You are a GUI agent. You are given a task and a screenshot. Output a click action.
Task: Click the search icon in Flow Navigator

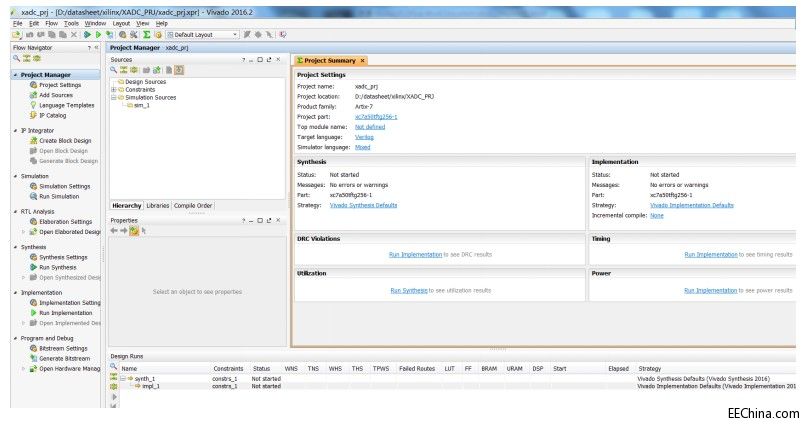16,58
